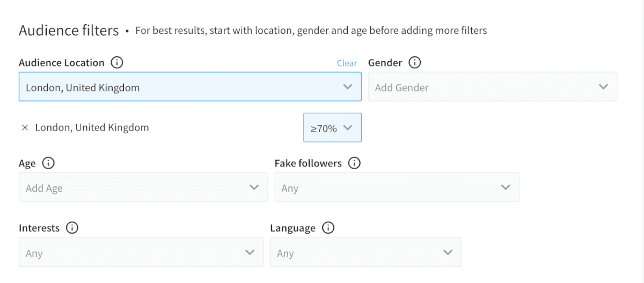Open the Add Gender dropdown

(x=483, y=87)
